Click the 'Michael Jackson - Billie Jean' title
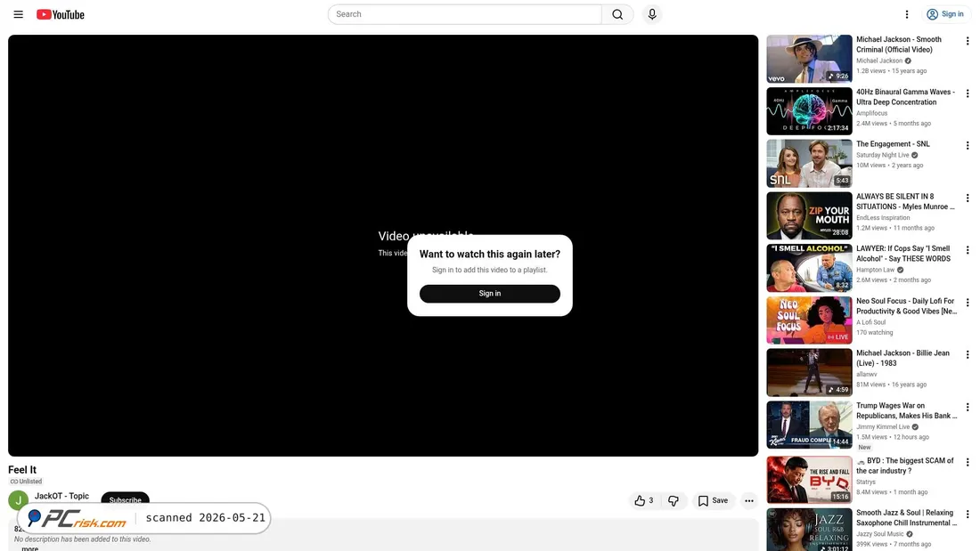This screenshot has height=551, width=980. [902, 358]
